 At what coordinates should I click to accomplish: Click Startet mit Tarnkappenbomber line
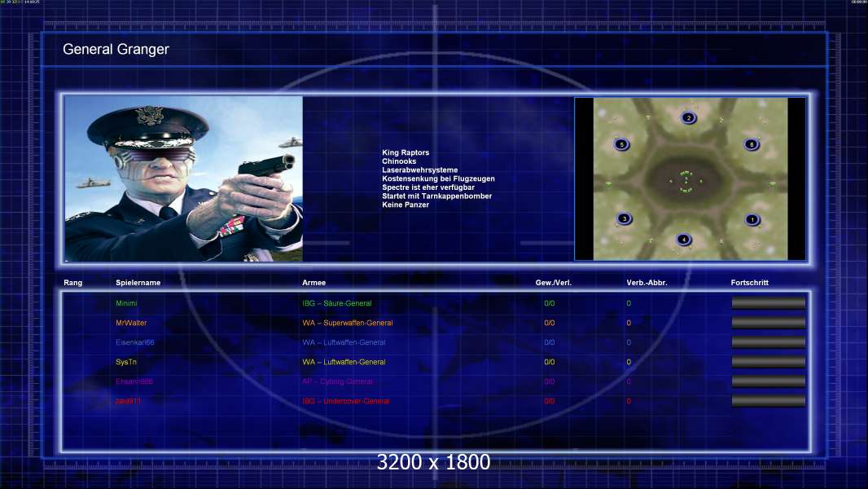click(436, 196)
